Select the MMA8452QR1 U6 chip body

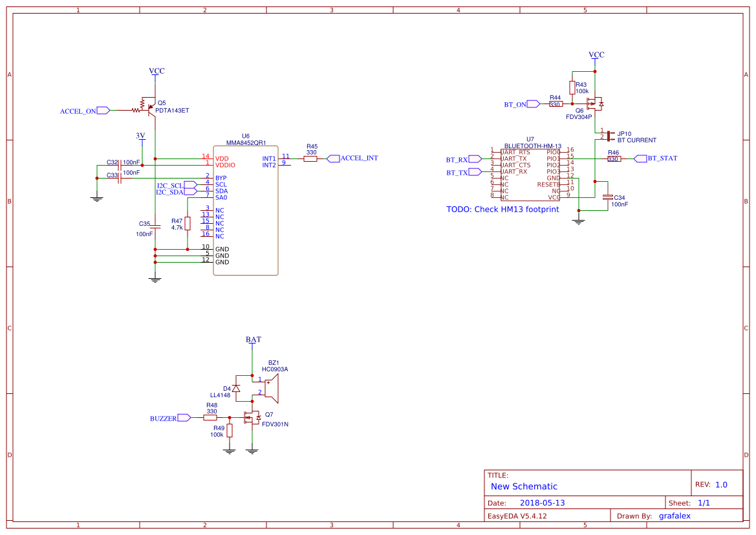pos(245,210)
